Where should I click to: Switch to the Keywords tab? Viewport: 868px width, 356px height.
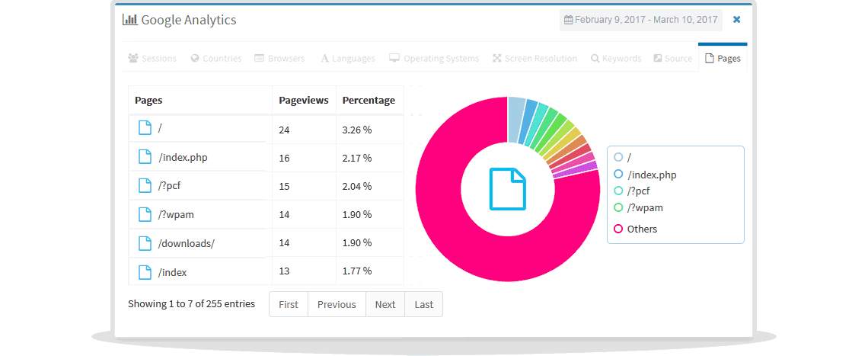[x=615, y=58]
